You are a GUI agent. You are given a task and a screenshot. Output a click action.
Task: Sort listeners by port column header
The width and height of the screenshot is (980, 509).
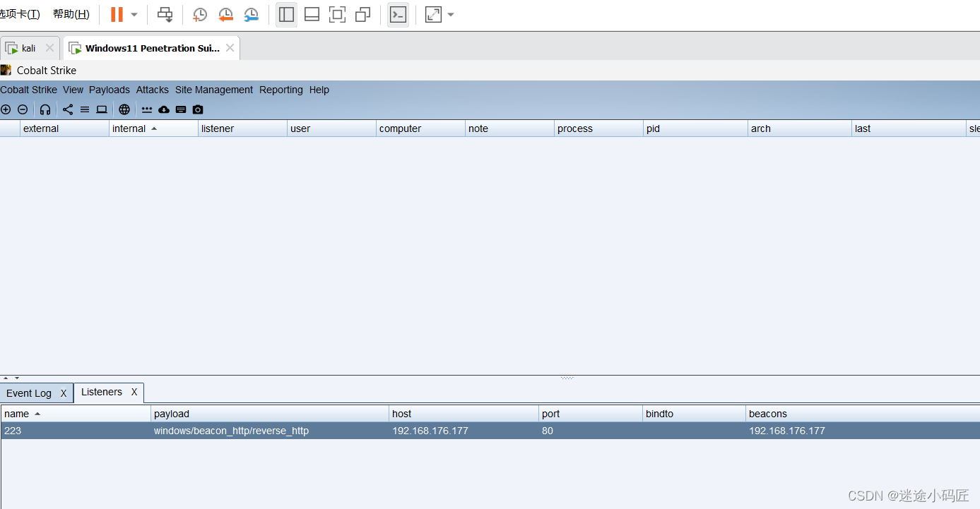(591, 414)
